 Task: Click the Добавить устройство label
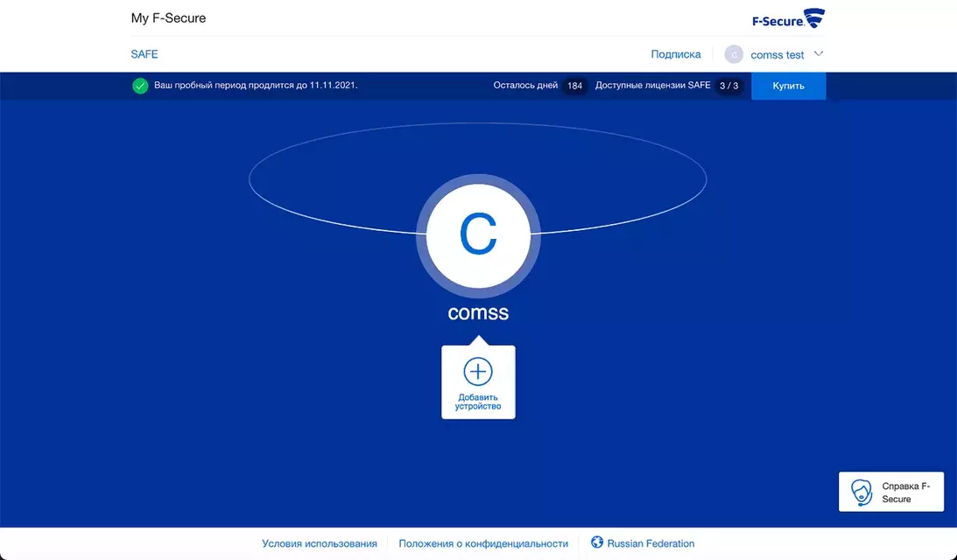click(x=478, y=402)
